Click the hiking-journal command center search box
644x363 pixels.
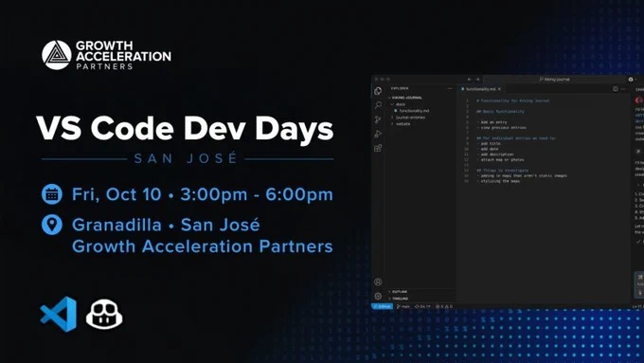[x=554, y=80]
